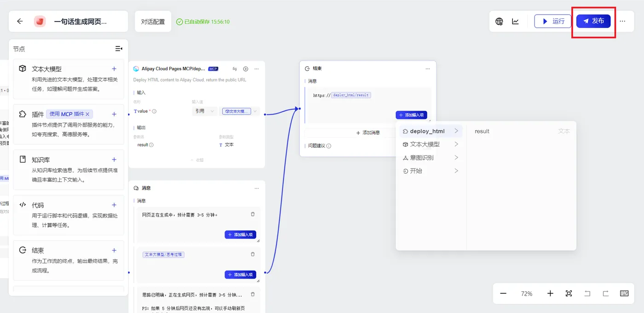Click 添加输入项 in the 结束 node
Viewport: 644px width, 313px height.
click(412, 115)
